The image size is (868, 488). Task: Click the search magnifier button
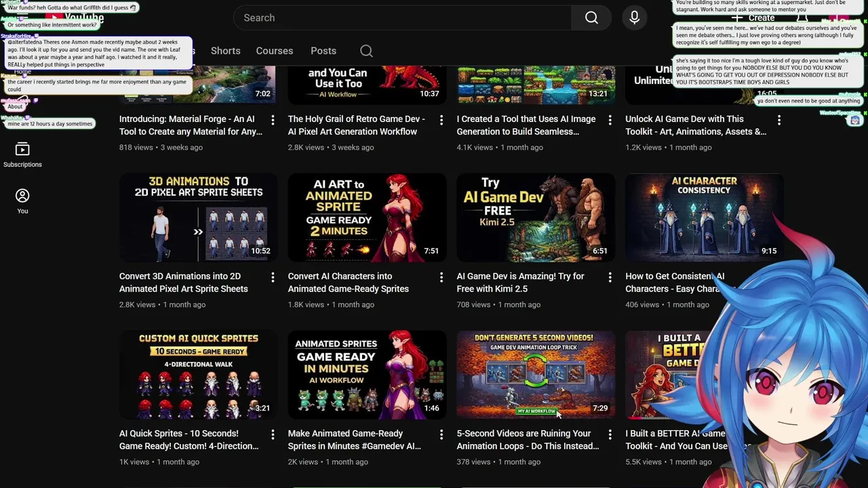pos(591,18)
